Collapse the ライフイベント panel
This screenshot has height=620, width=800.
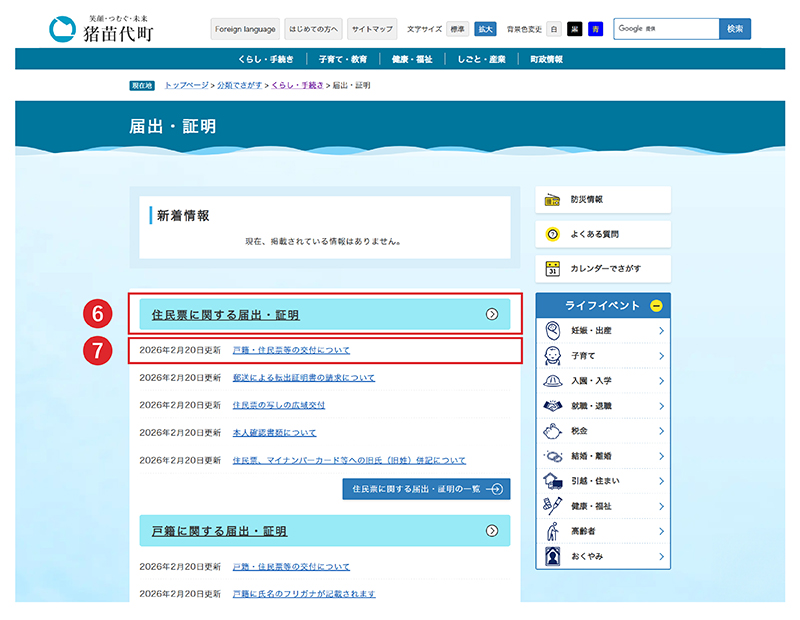click(x=655, y=305)
